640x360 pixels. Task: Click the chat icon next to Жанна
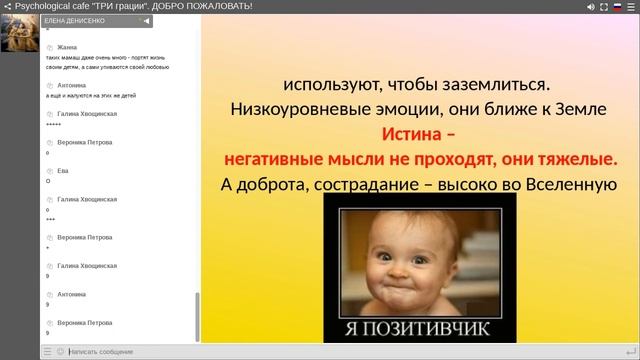[50, 48]
